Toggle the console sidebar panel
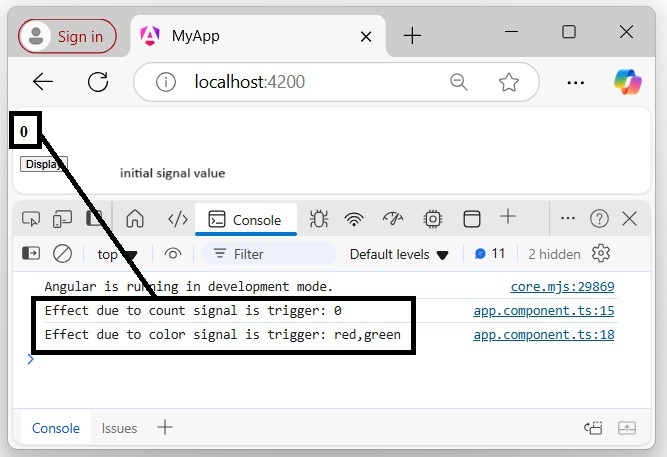This screenshot has height=457, width=667. 31,254
